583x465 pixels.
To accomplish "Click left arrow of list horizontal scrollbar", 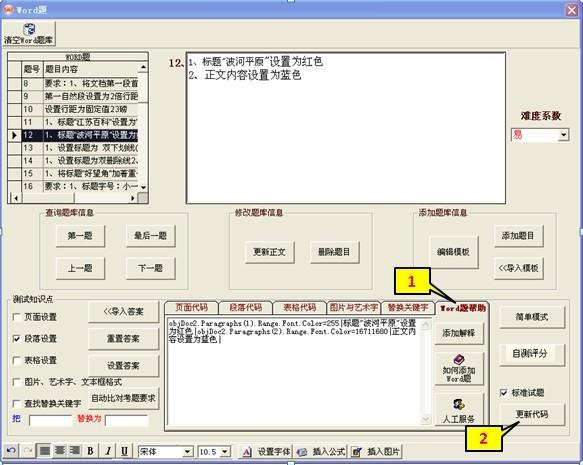I will (15, 198).
